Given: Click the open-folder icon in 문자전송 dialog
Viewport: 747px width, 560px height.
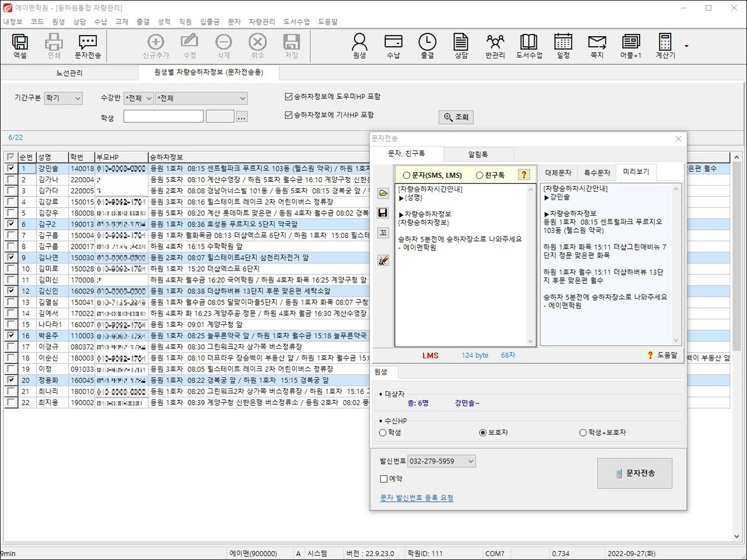Looking at the screenshot, I should [383, 193].
